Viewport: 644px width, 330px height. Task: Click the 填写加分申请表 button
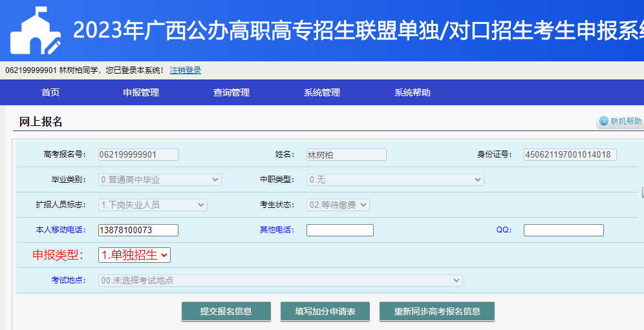tap(325, 311)
